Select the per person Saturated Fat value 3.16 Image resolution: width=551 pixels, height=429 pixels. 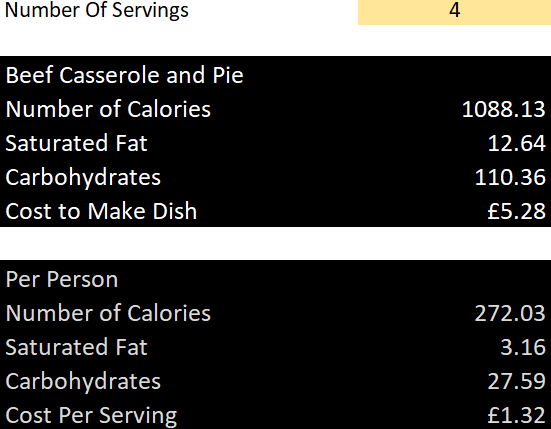tap(523, 347)
